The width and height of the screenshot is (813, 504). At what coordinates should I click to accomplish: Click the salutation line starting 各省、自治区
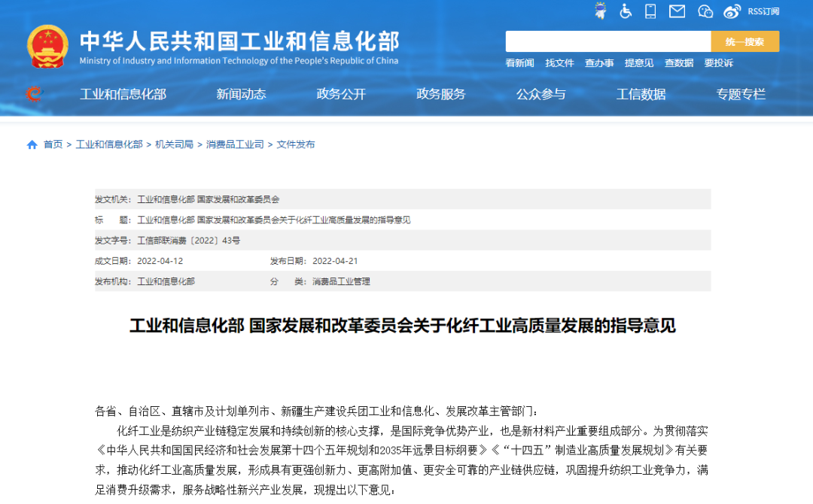click(x=317, y=411)
